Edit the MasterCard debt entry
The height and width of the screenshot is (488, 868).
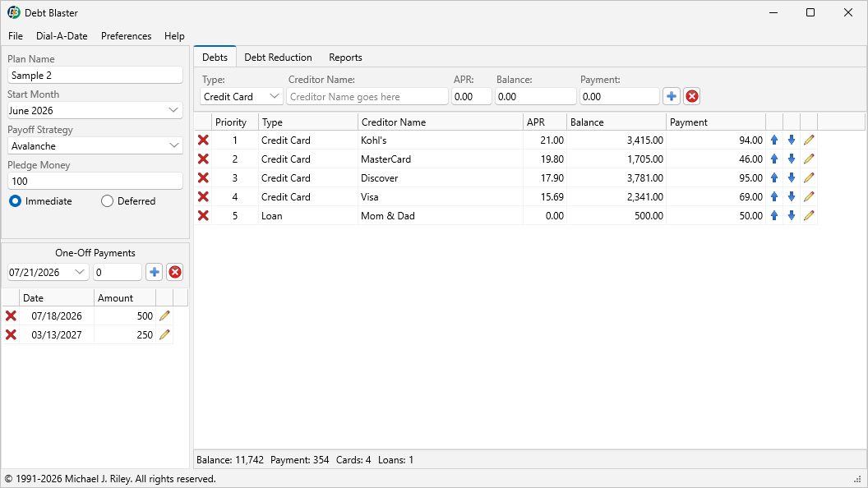pyautogui.click(x=809, y=159)
